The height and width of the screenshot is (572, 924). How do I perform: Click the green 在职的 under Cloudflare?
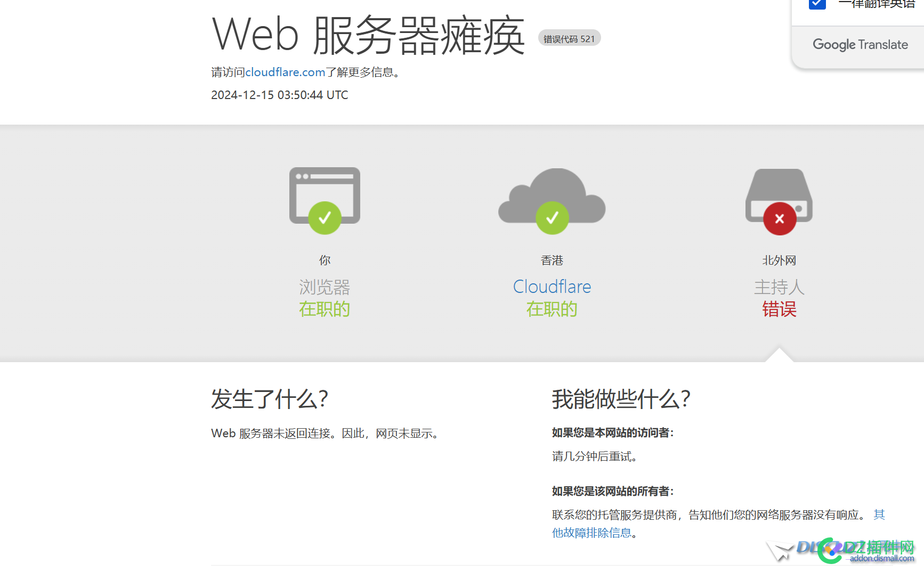(x=552, y=309)
